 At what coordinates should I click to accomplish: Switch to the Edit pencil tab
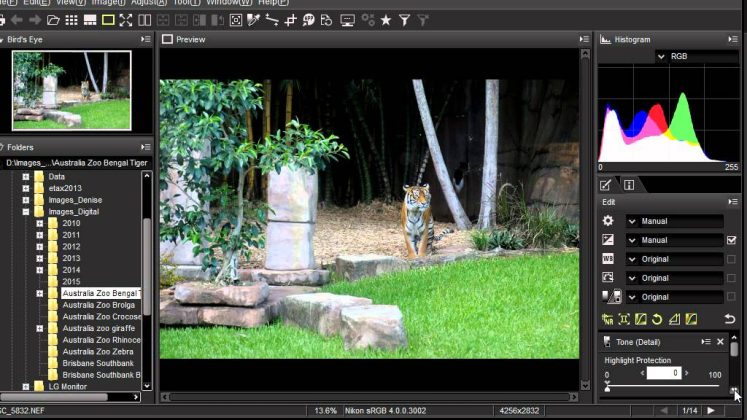pyautogui.click(x=606, y=185)
